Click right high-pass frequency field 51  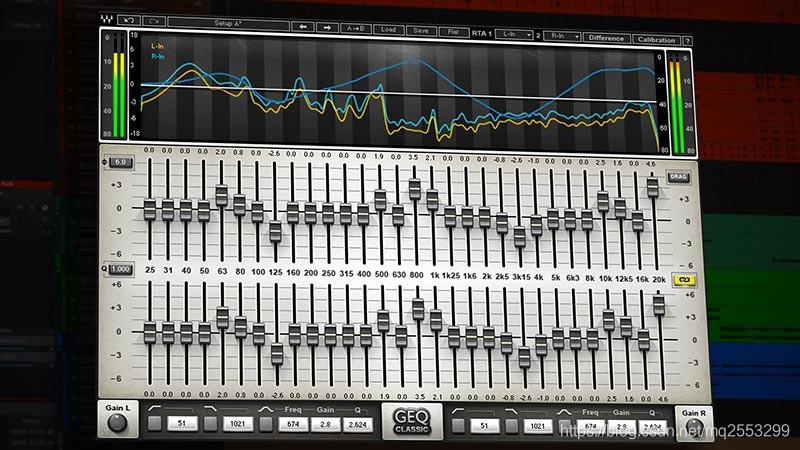(x=484, y=426)
